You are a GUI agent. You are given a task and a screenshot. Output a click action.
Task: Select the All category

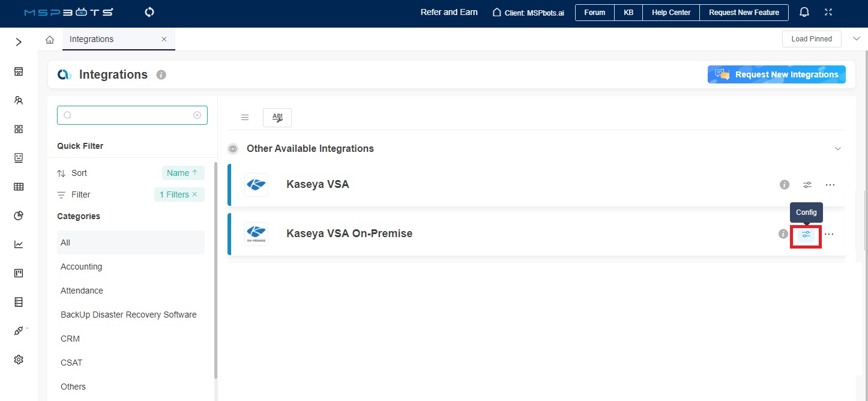(131, 243)
